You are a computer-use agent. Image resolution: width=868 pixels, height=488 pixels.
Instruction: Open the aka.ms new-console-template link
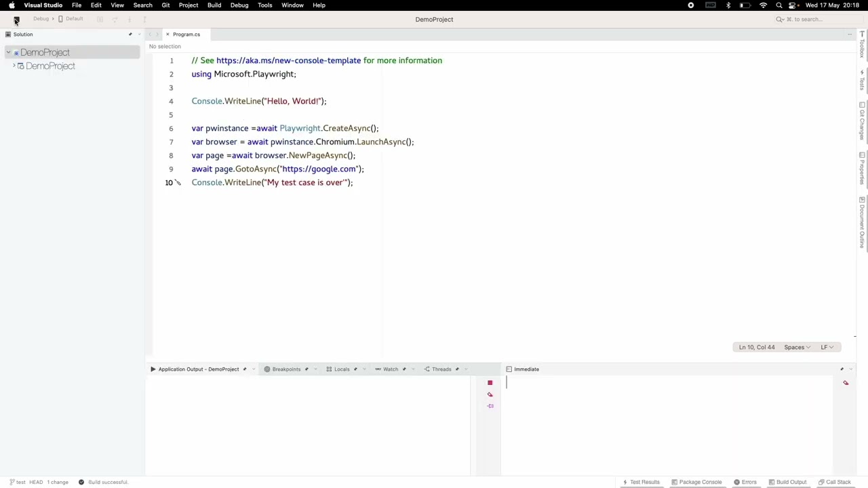288,60
